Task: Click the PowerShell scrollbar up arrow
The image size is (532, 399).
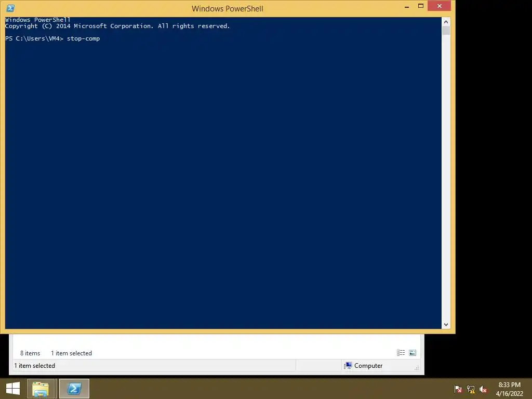Action: (446, 22)
